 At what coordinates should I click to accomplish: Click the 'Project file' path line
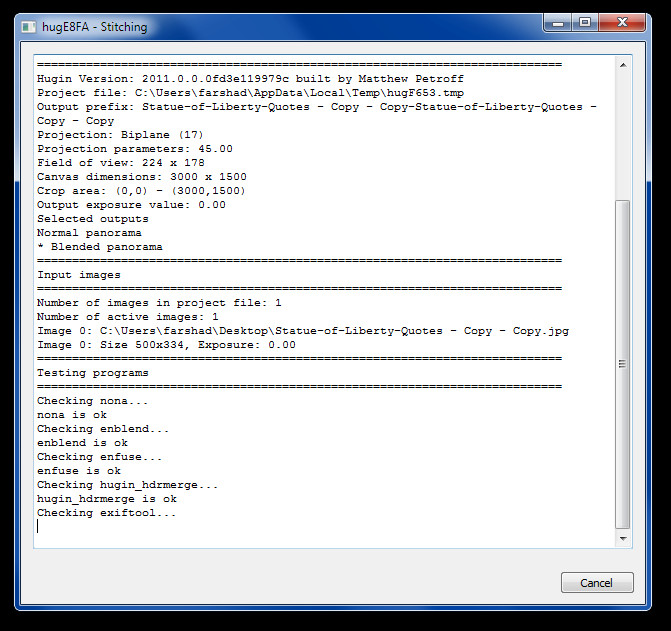coord(250,93)
